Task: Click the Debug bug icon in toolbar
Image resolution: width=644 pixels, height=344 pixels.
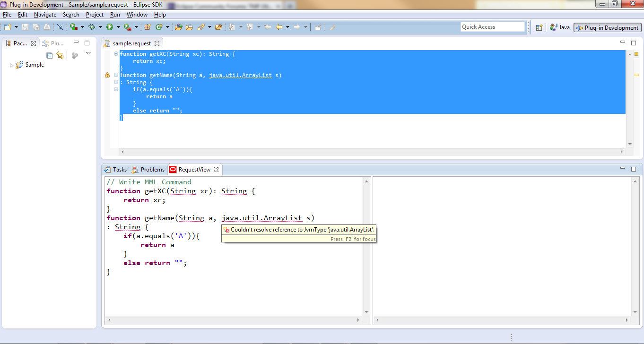Action: click(92, 27)
